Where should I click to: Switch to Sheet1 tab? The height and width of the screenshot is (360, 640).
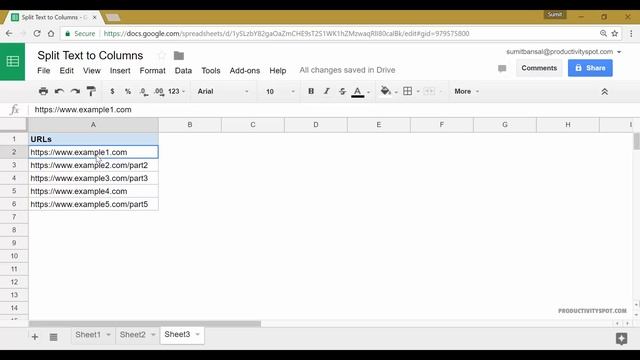click(x=88, y=335)
